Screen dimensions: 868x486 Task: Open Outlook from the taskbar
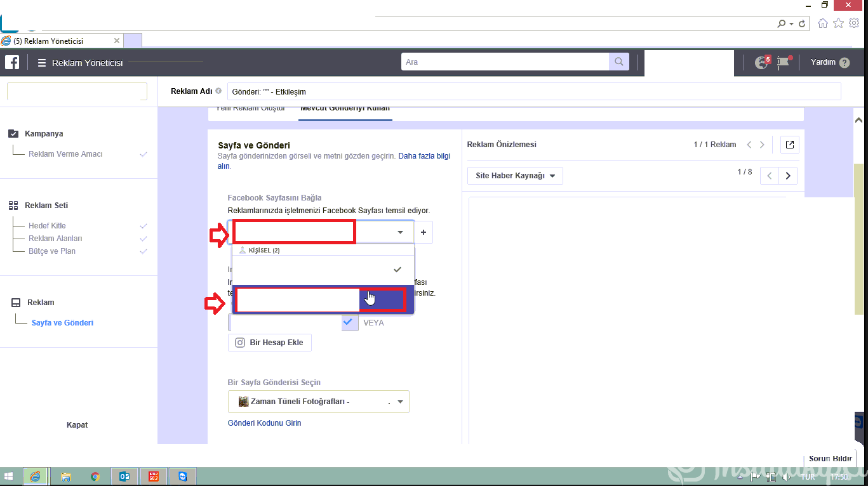tap(124, 476)
